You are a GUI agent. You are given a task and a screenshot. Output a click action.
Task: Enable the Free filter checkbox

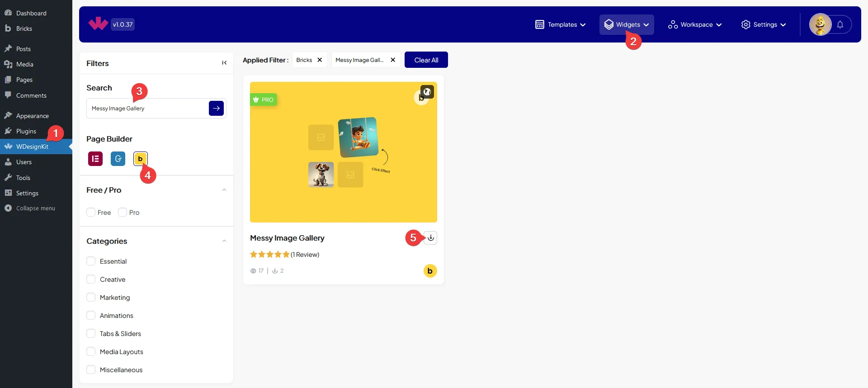[91, 213]
